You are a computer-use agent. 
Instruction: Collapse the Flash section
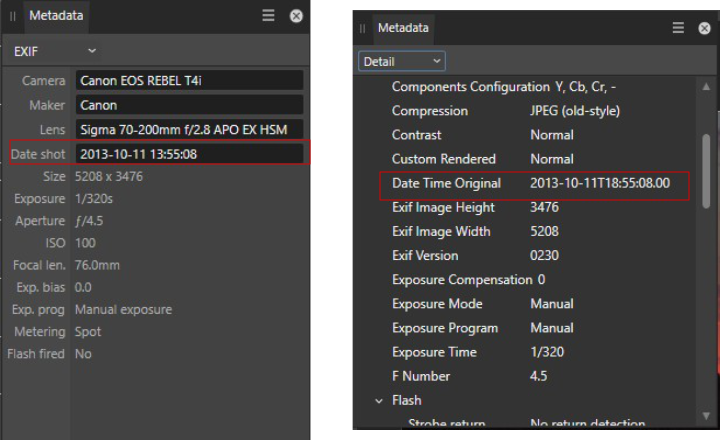[379, 400]
